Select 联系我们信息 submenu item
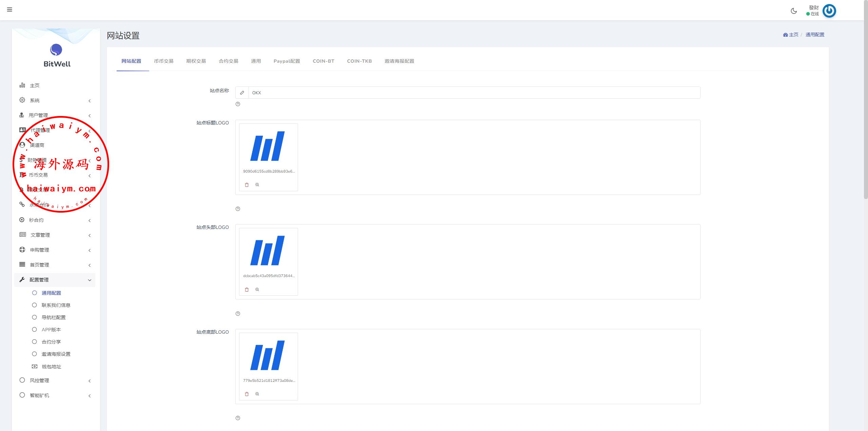Viewport: 868px width, 431px height. [x=56, y=305]
